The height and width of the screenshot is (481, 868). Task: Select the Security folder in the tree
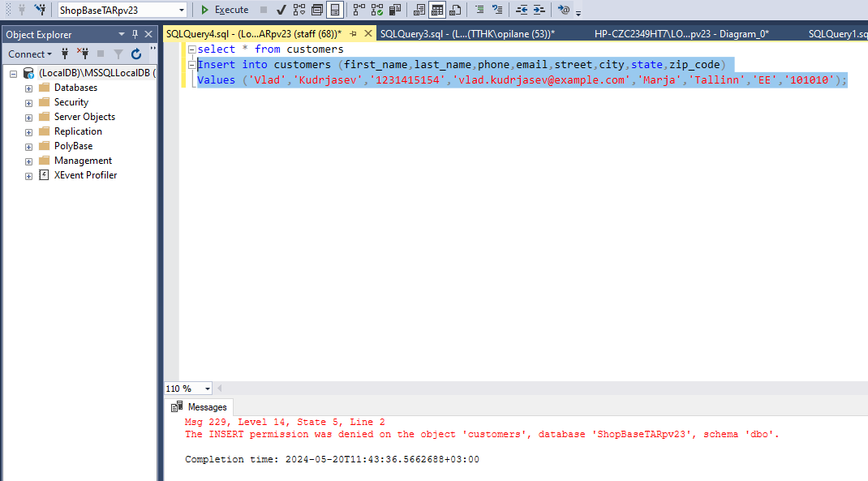(x=71, y=102)
